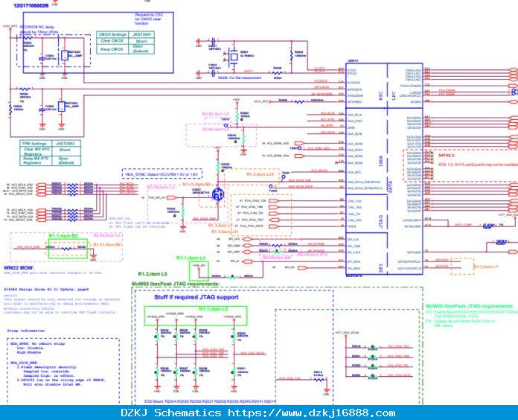Click the "R1.1,Item L5" label in JTAG box
518x420 pixels.
214,309
